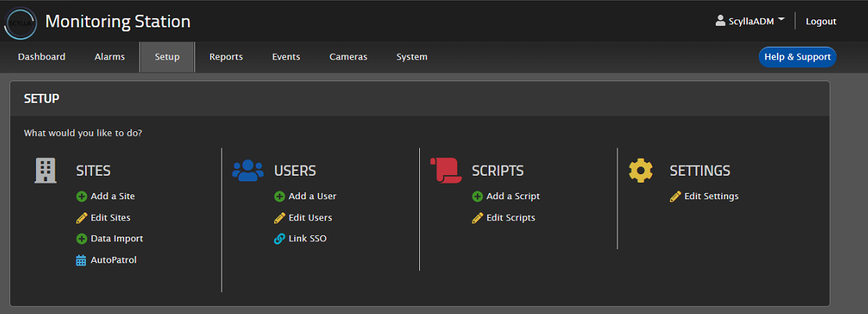Click the Users group icon
Viewport: 868px width, 314px height.
247,170
